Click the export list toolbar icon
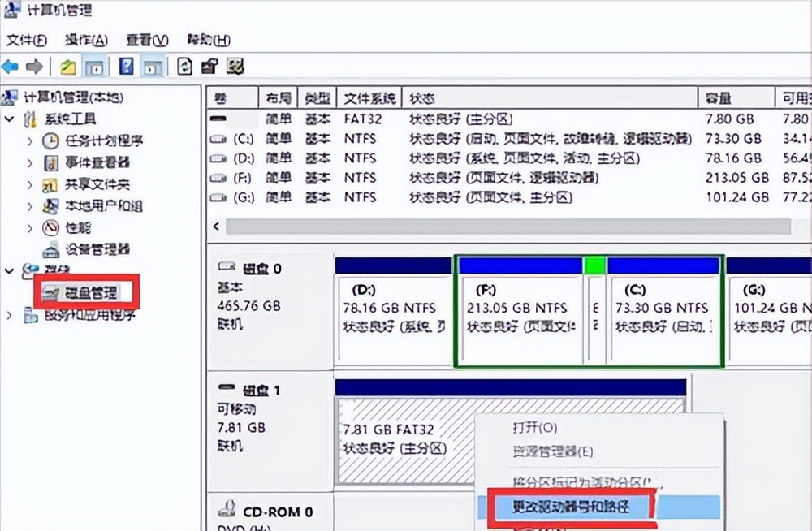Viewport: 812px width, 531px height. [184, 67]
